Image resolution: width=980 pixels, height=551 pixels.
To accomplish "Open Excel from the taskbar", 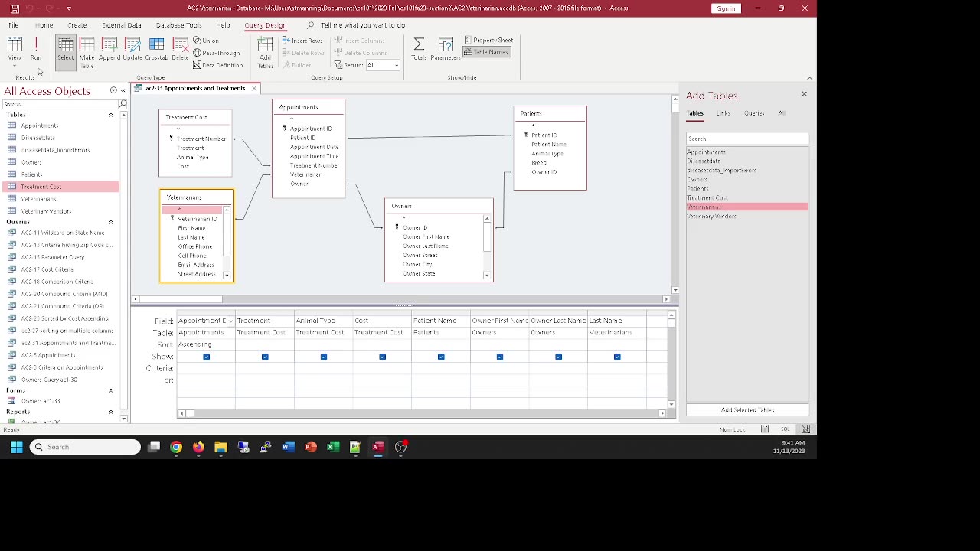I will tap(333, 447).
